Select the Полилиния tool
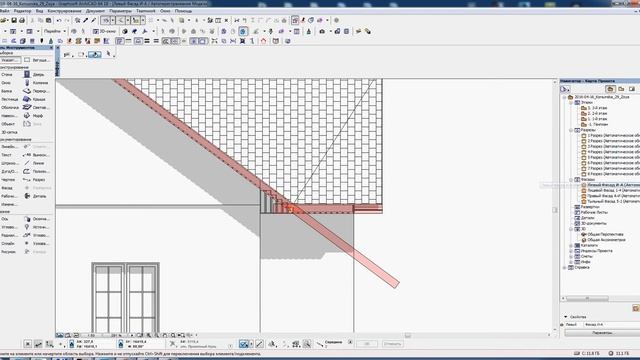Image resolution: width=640 pixels, height=360 pixels. [36, 171]
